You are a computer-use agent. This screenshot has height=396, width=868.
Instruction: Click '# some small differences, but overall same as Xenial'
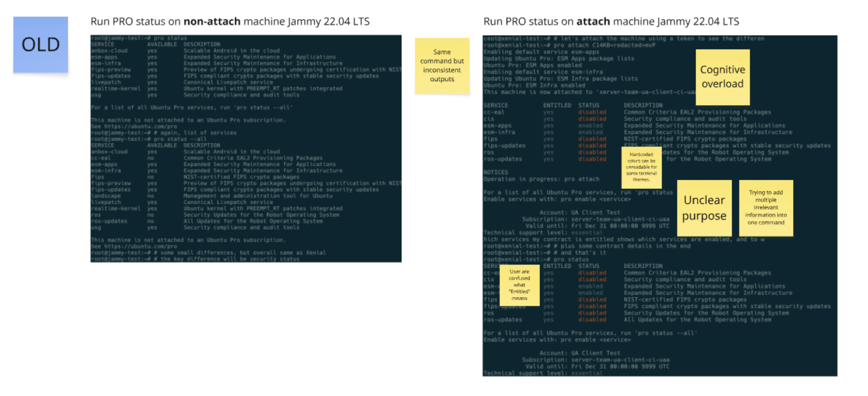pos(208,253)
